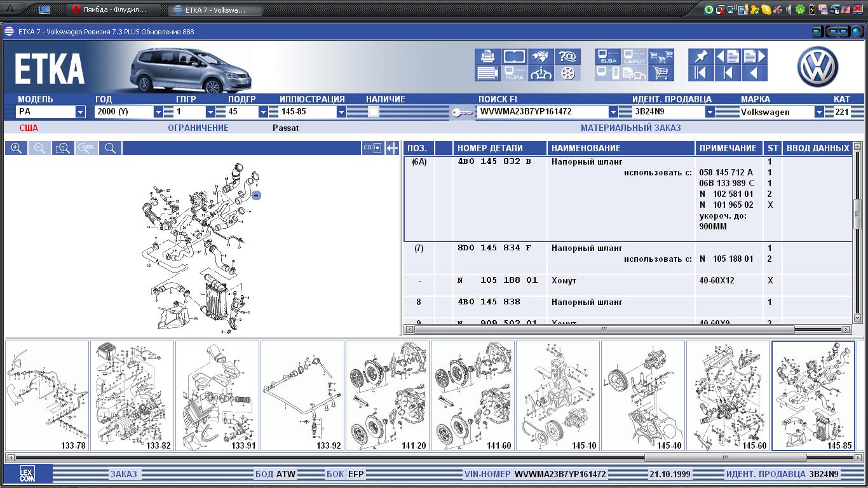Click the wheel rim icon
The image size is (868, 488).
point(567,73)
